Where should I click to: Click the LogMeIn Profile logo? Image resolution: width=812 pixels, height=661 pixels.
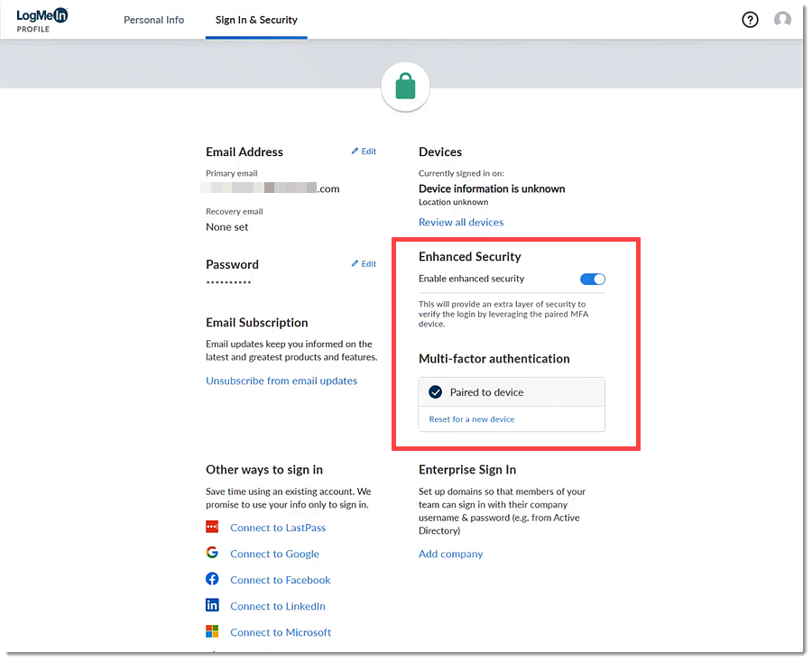[x=40, y=19]
